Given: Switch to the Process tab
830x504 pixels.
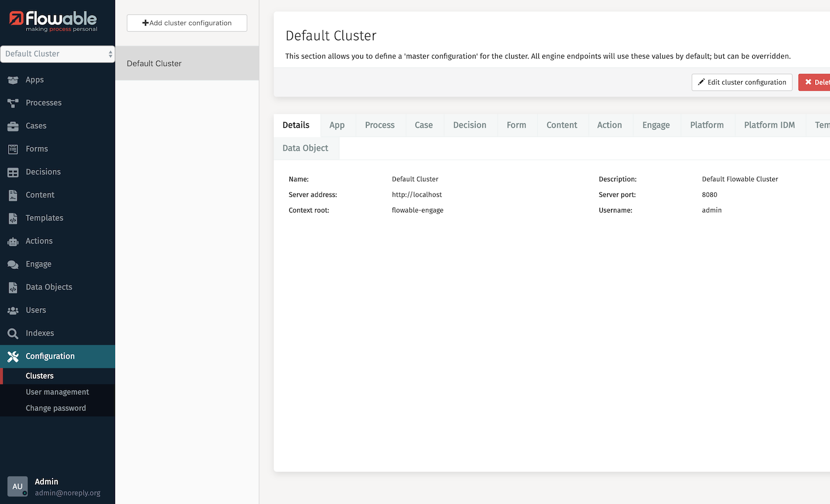Looking at the screenshot, I should 379,125.
